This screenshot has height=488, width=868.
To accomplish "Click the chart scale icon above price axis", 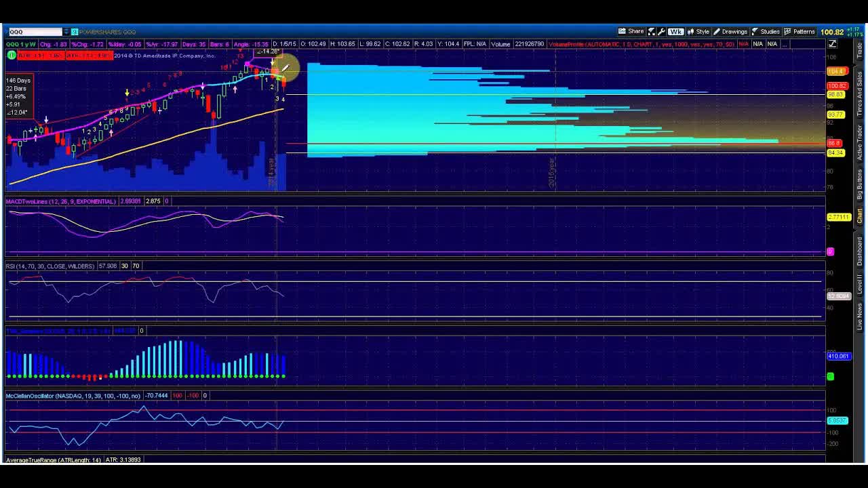I will pyautogui.click(x=833, y=44).
